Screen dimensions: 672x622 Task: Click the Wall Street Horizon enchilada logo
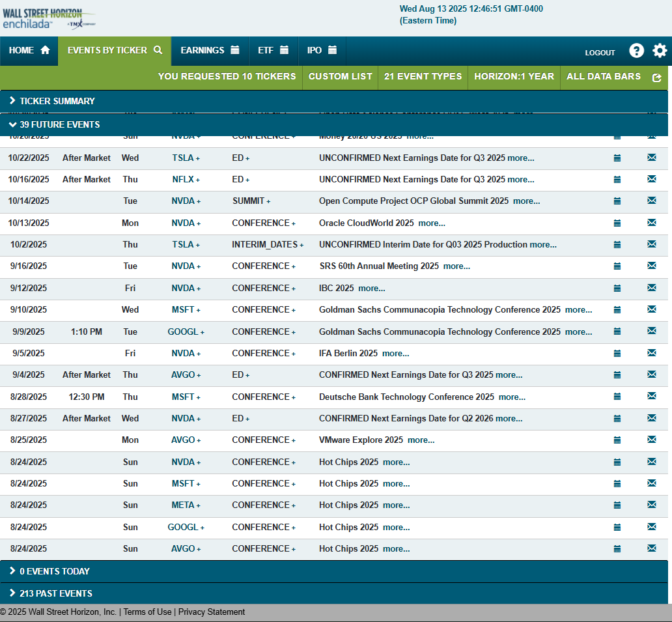pyautogui.click(x=49, y=19)
